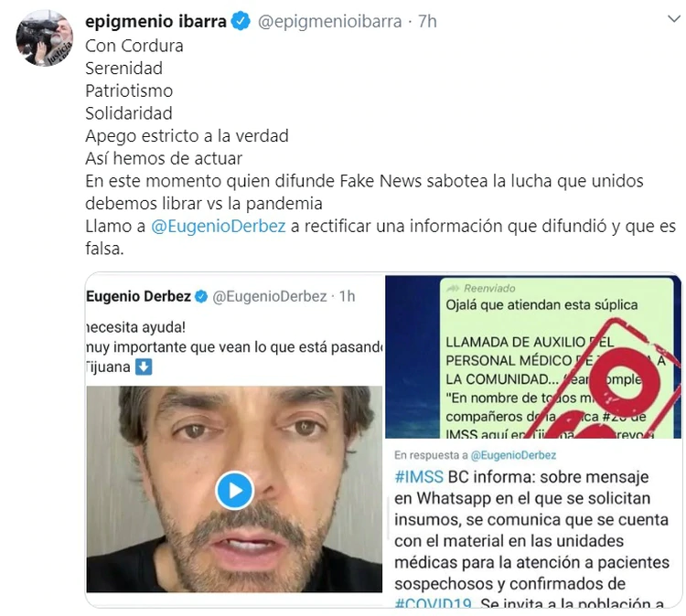Click the 7h tweet timestamp
Screen dimensions: 686x616
(x=427, y=21)
